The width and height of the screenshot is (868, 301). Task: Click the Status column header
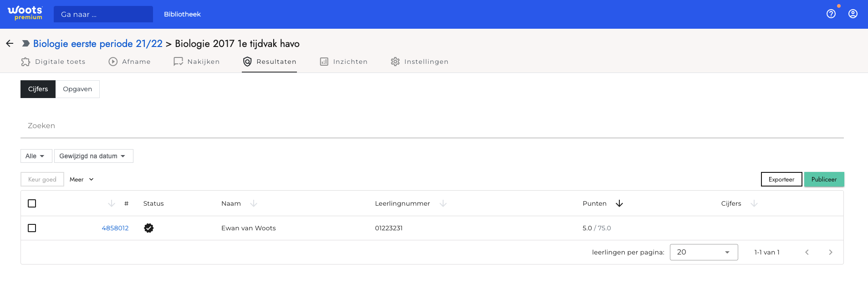click(x=153, y=203)
